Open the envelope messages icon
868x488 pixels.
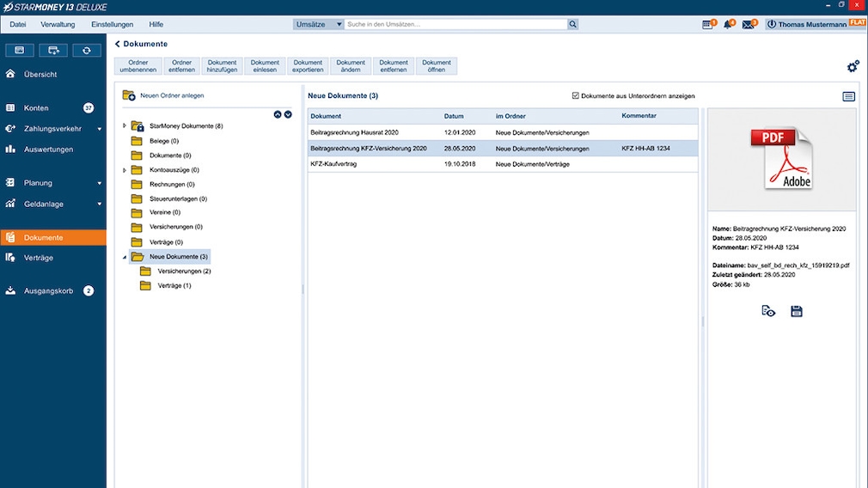tap(749, 25)
